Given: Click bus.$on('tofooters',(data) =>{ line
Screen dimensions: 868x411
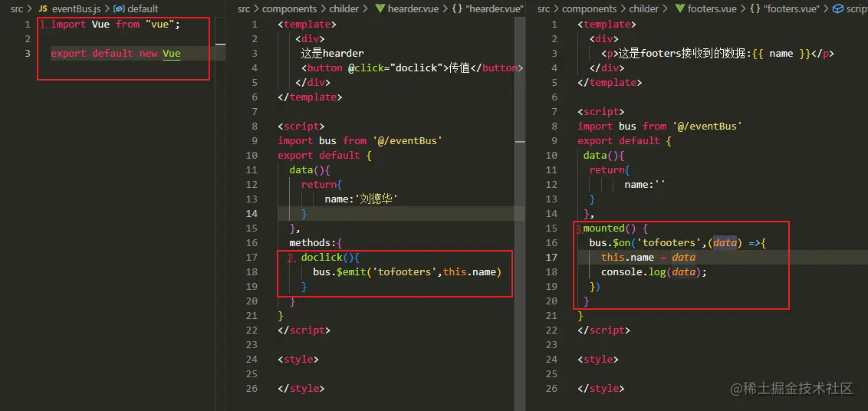Looking at the screenshot, I should click(678, 242).
